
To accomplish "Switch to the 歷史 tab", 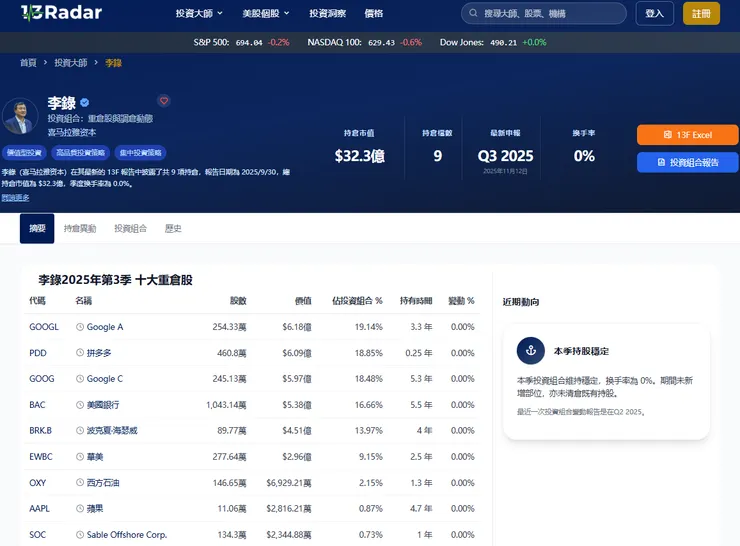I will coord(173,228).
